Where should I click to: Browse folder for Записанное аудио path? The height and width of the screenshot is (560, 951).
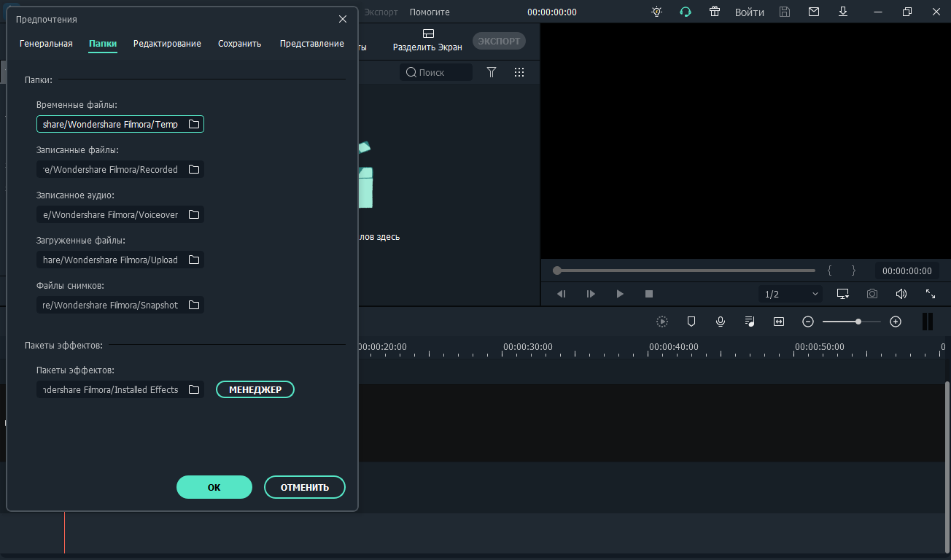coord(194,214)
